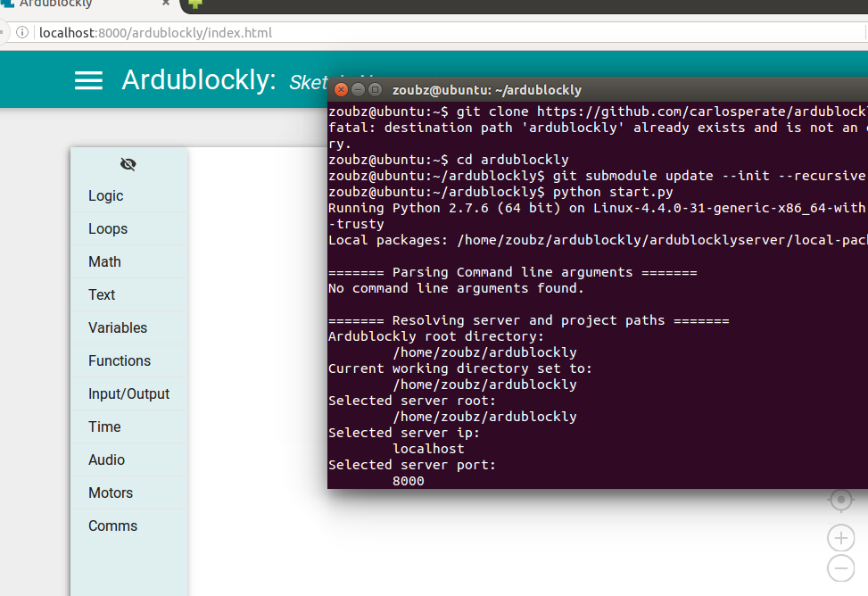Viewport: 868px width, 596px height.
Task: Click the workspace zoom out minus icon
Action: (841, 568)
